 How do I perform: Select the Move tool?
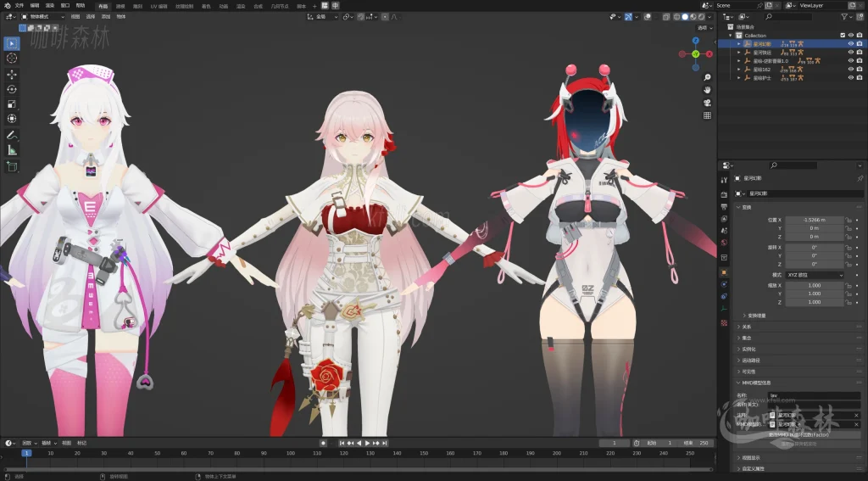[x=12, y=75]
